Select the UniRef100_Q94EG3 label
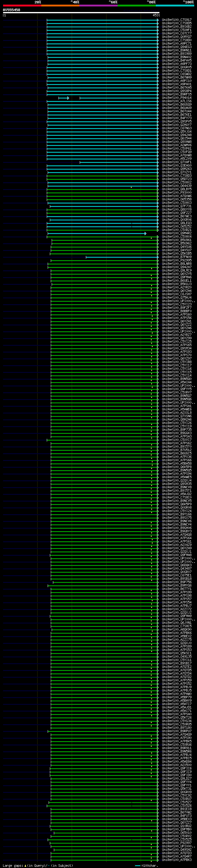Viewport: 197px width, 868px height. [x=177, y=47]
